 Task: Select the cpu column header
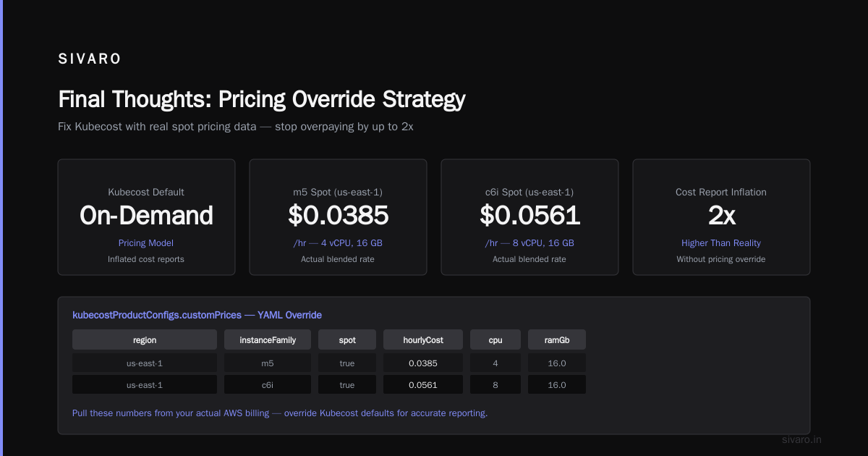tap(495, 339)
